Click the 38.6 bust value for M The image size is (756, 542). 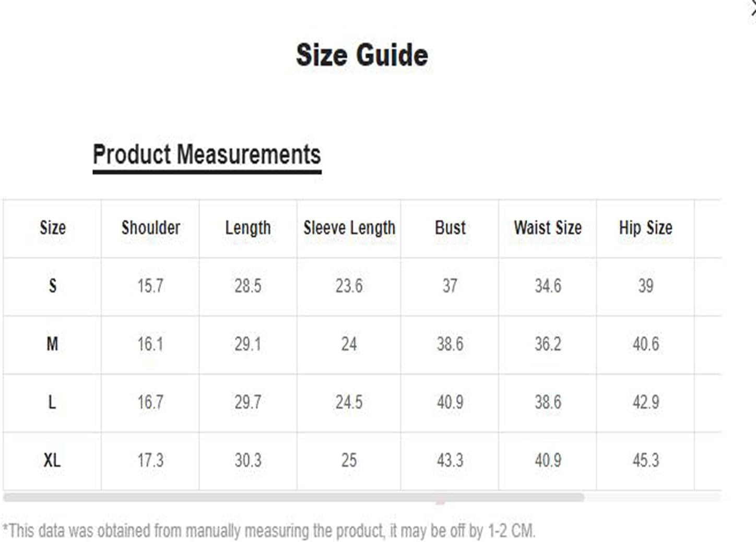[450, 344]
